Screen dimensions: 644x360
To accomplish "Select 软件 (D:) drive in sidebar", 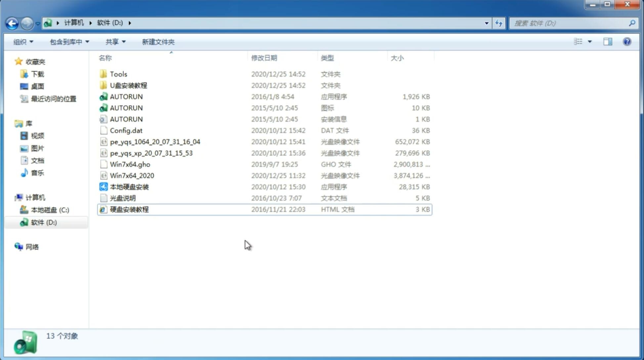I will click(x=43, y=222).
